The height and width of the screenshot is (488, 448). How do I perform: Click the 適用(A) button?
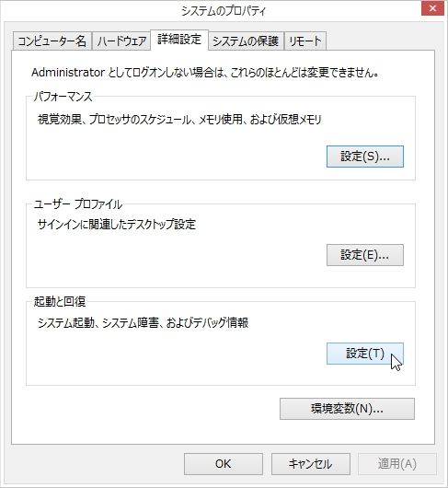click(x=397, y=464)
